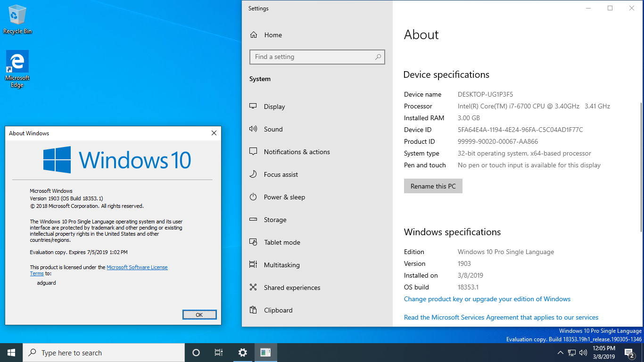Viewport: 644px width, 362px height.
Task: Click the magnifier icon in Find a setting box
Action: point(378,57)
